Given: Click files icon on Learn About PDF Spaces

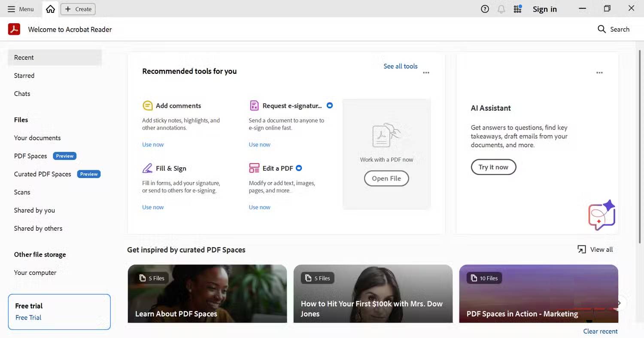Looking at the screenshot, I should (143, 278).
